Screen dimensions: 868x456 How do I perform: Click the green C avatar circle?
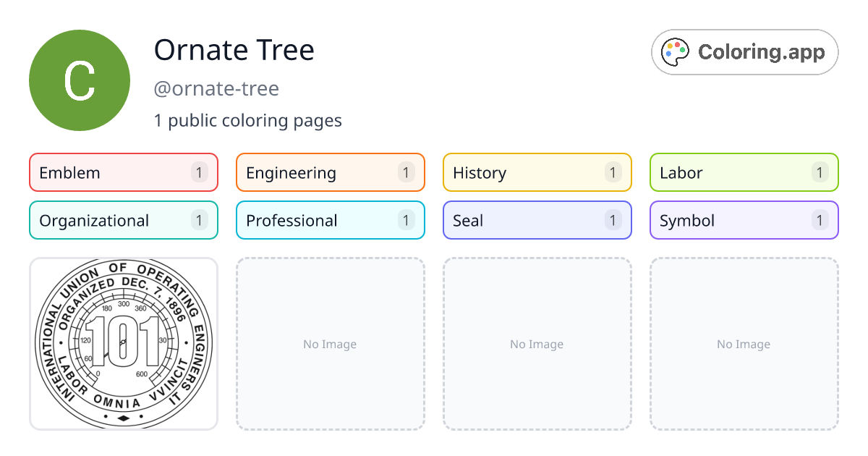tap(80, 80)
